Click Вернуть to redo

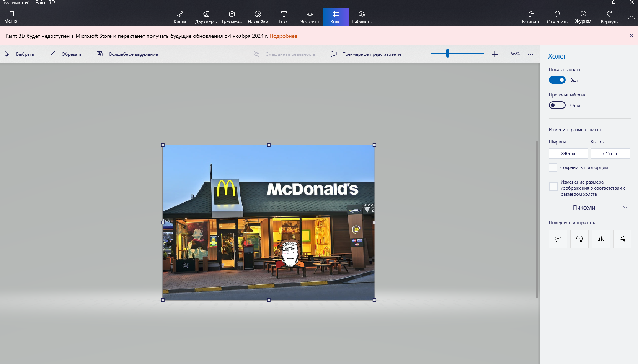point(609,17)
